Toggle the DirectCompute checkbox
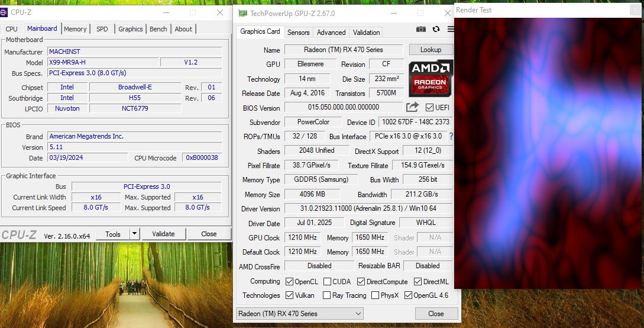The width and height of the screenshot is (644, 328). tap(361, 282)
